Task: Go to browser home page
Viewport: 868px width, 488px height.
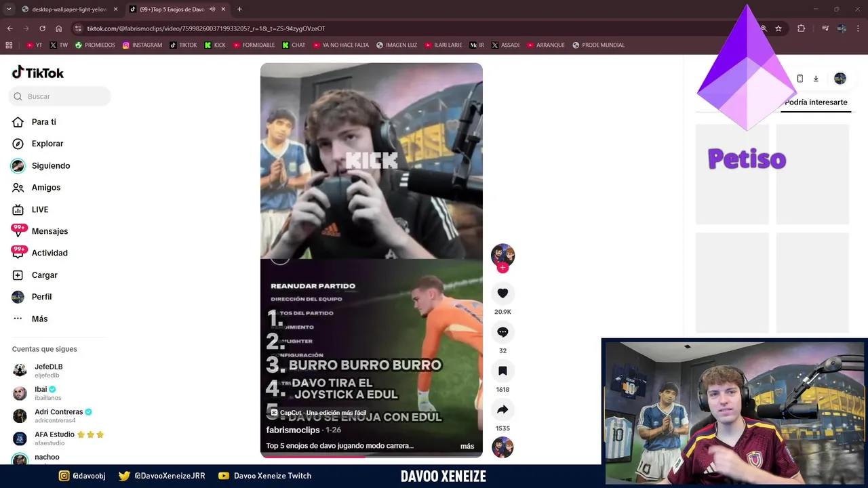Action: pyautogui.click(x=59, y=28)
